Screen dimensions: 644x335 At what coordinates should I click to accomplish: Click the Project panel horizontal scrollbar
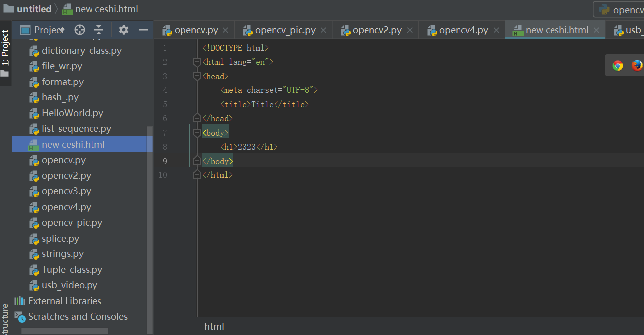click(x=65, y=331)
